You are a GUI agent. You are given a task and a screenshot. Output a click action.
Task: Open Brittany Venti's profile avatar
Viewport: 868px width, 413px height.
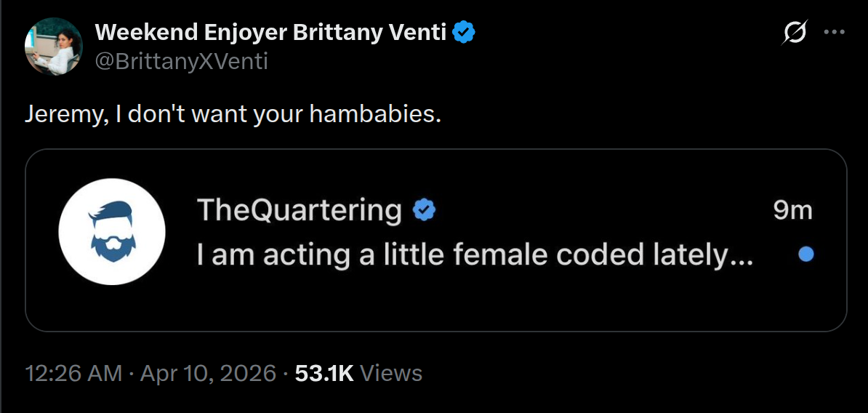[54, 47]
